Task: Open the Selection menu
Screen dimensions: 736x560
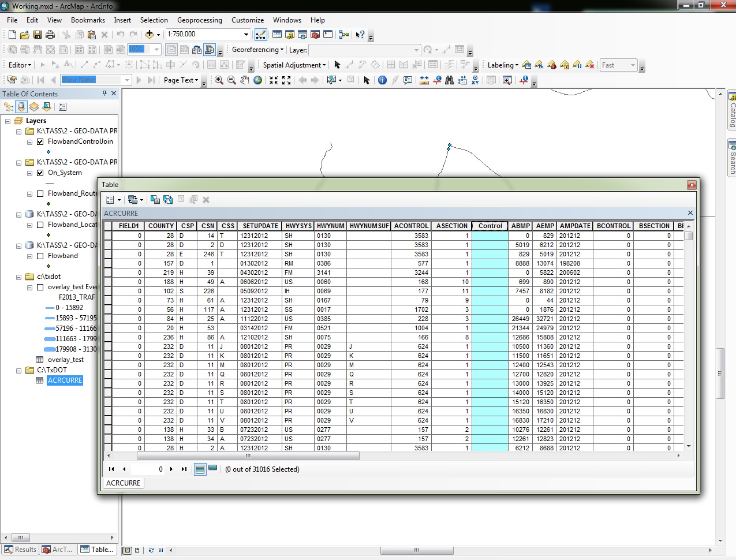Action: click(154, 20)
